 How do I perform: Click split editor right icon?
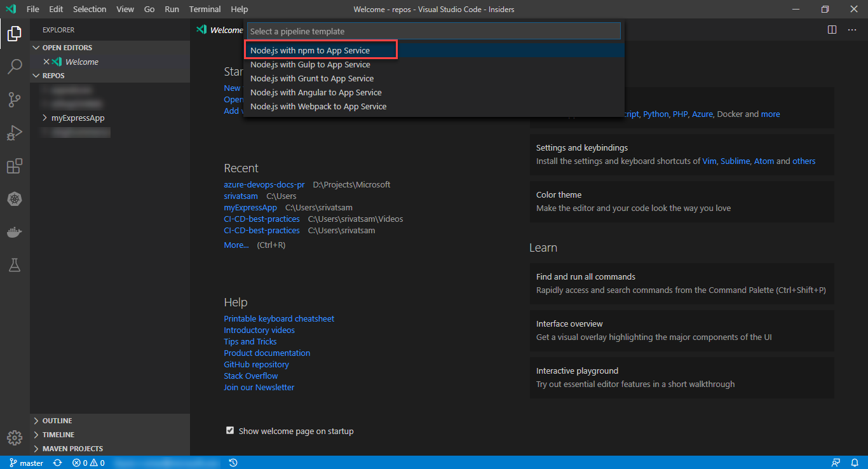tap(832, 30)
